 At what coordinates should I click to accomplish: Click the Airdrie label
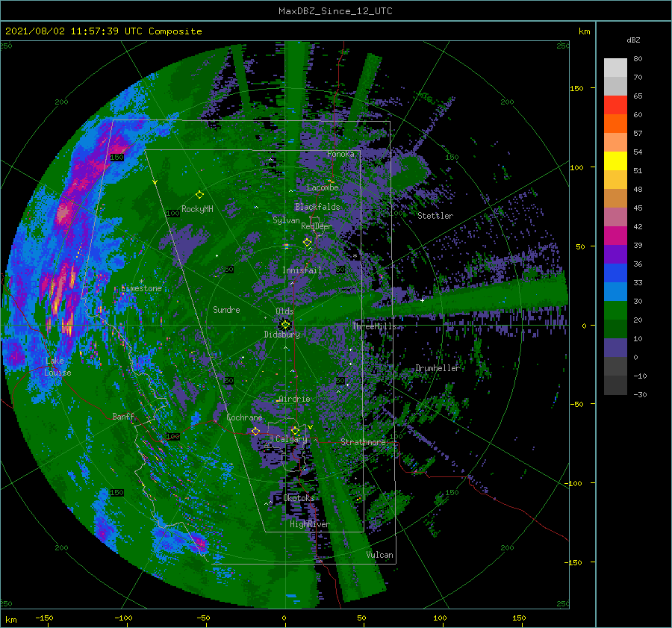[294, 399]
